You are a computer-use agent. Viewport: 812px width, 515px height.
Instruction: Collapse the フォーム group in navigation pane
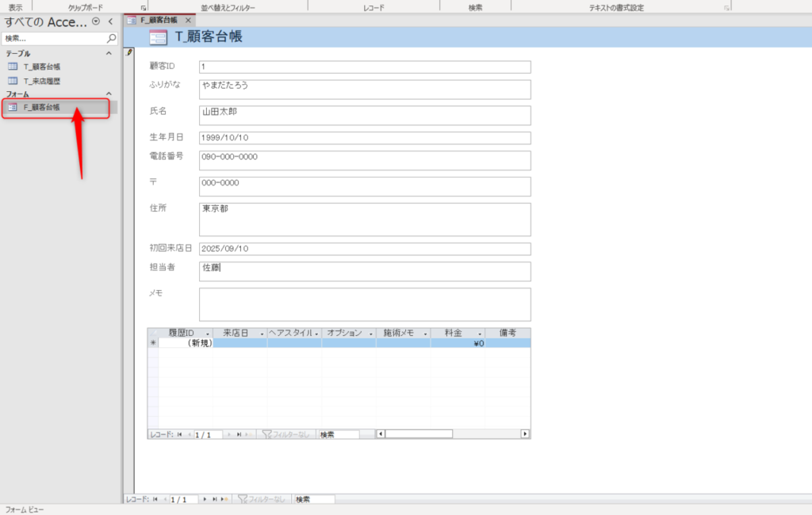click(x=109, y=94)
